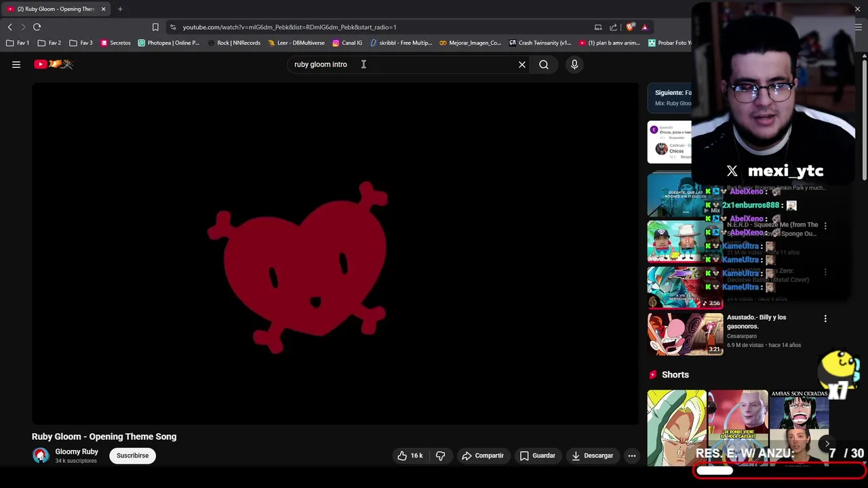The image size is (868, 488).
Task: Dislike the video with thumbs down
Action: point(440,455)
